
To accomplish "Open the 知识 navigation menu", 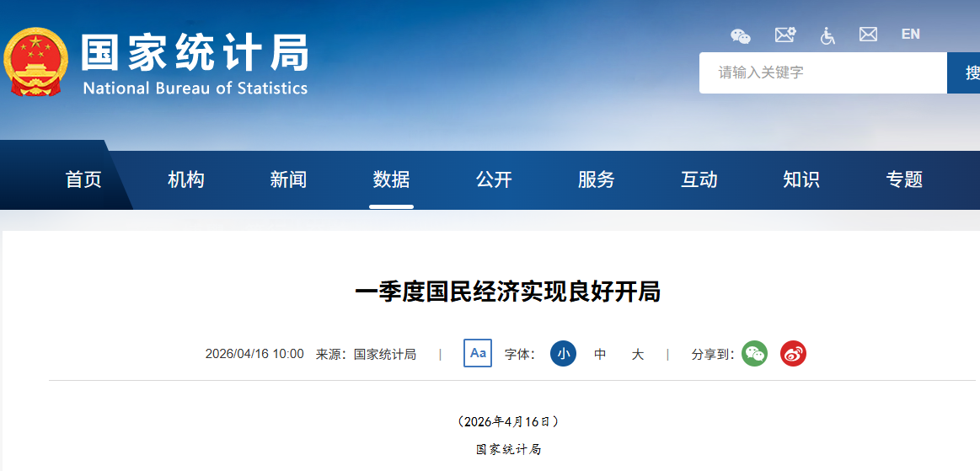I will pyautogui.click(x=801, y=180).
